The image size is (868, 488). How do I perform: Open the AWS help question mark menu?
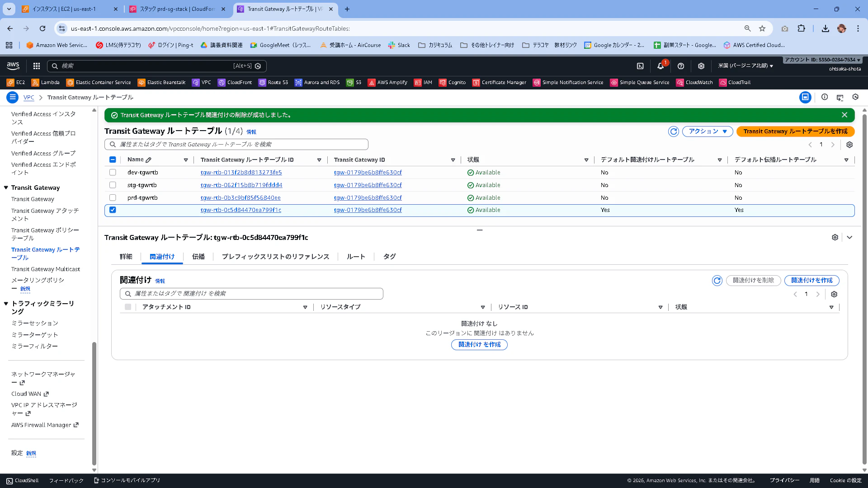[x=681, y=66]
